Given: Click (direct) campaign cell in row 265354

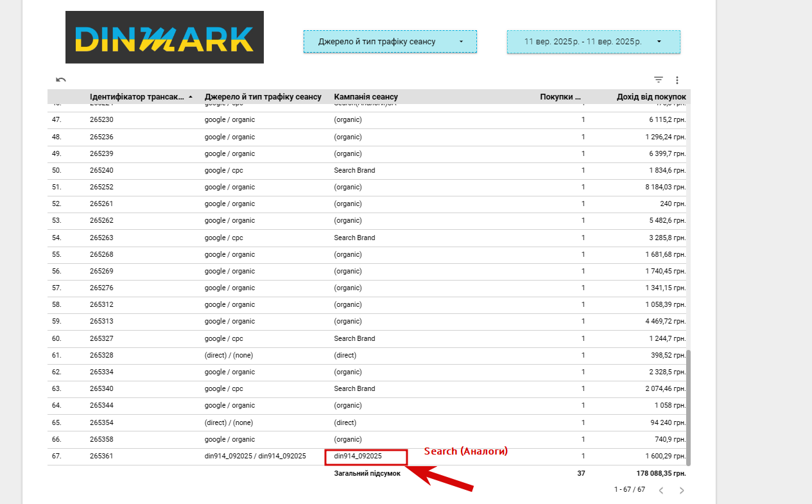Looking at the screenshot, I should click(345, 422).
